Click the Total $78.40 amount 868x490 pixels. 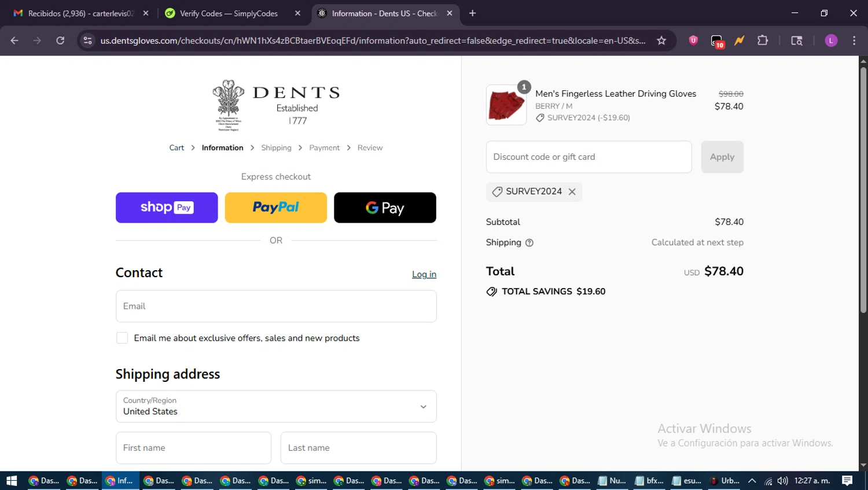click(724, 271)
